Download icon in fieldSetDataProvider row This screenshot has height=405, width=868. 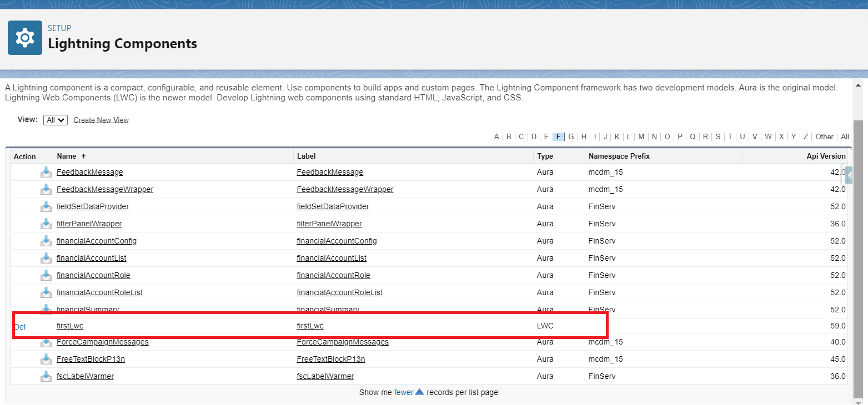click(46, 206)
